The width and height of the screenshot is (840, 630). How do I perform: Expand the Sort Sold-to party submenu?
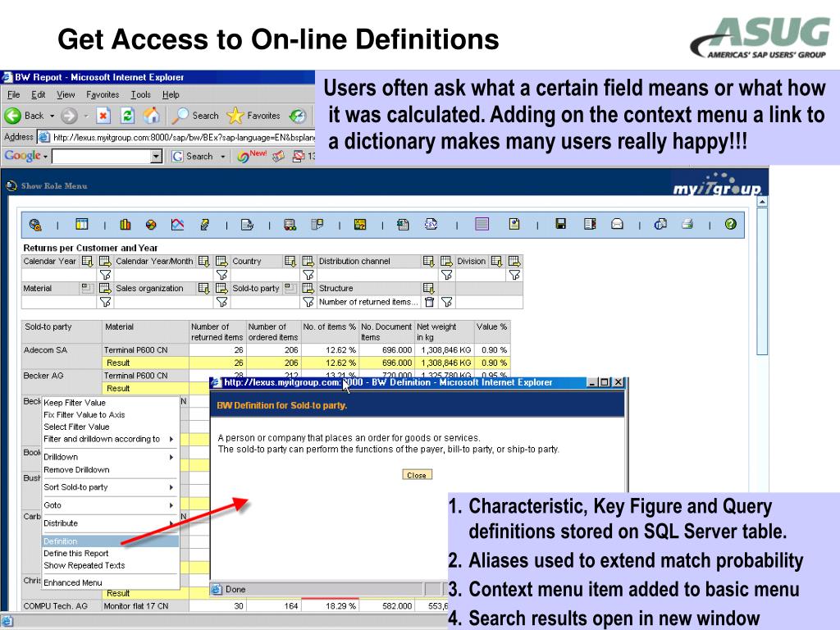(x=171, y=487)
